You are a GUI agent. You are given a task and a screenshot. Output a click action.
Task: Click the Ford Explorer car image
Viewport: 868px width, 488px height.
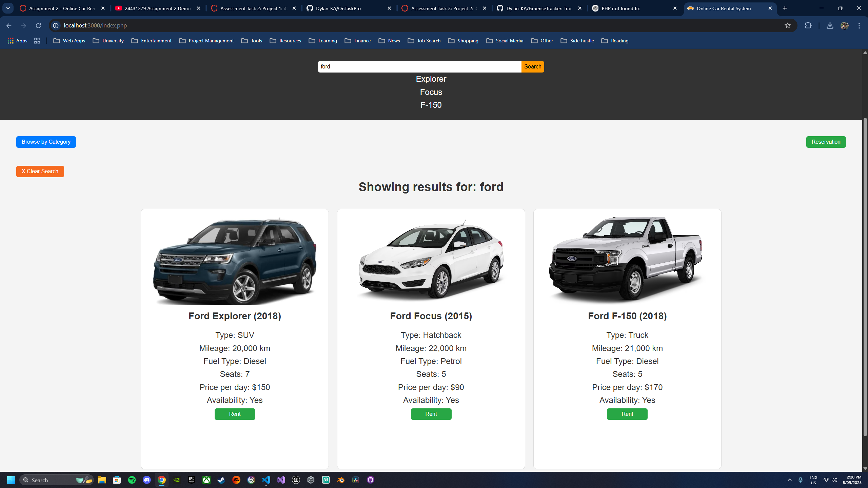235,261
